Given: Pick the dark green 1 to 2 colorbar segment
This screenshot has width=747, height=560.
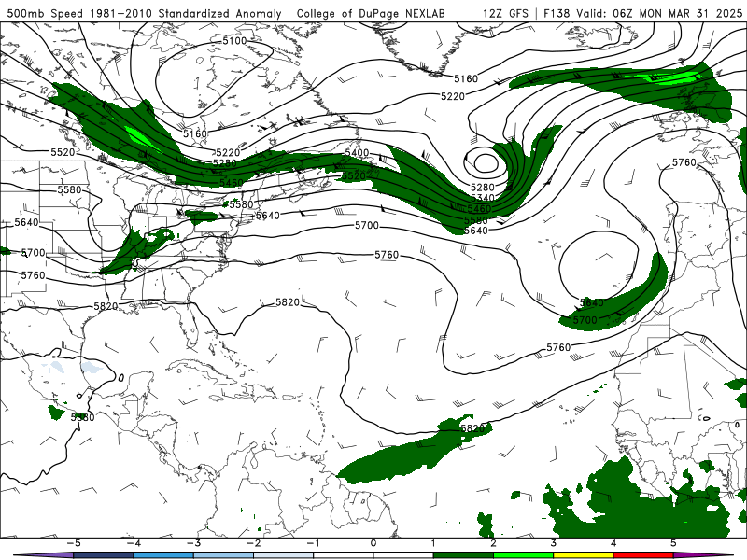Looking at the screenshot, I should tap(463, 555).
